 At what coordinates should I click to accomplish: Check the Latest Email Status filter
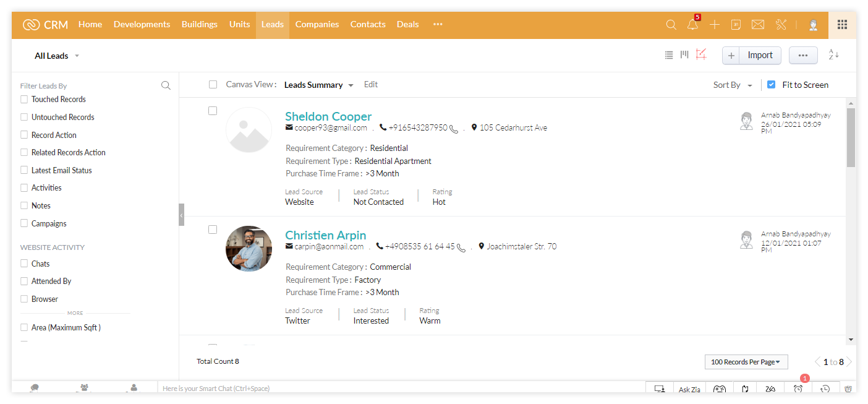24,170
